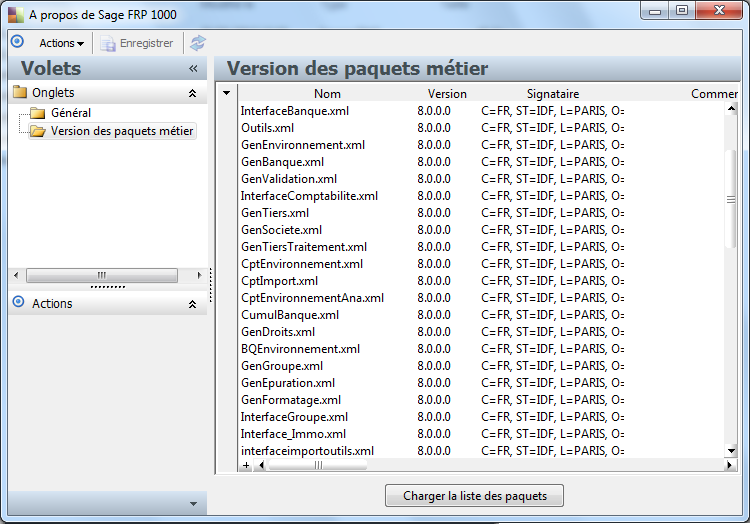Click the Commentaire column header

coord(714,94)
